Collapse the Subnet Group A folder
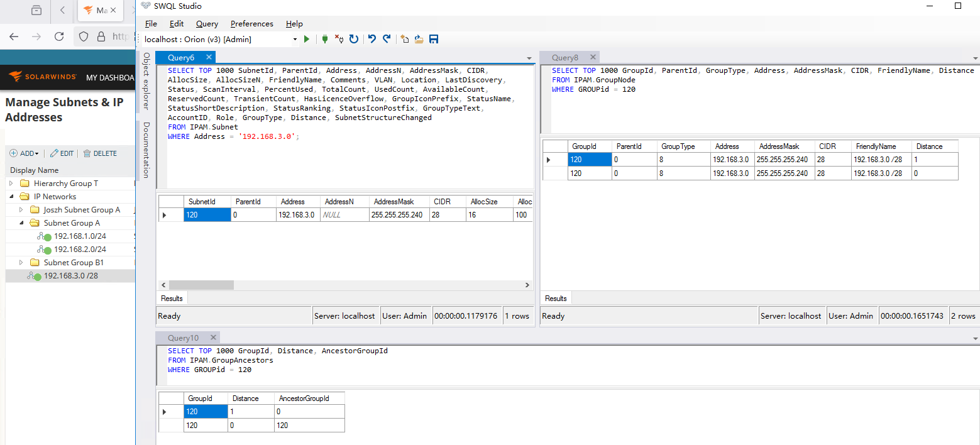This screenshot has height=445, width=980. 21,223
